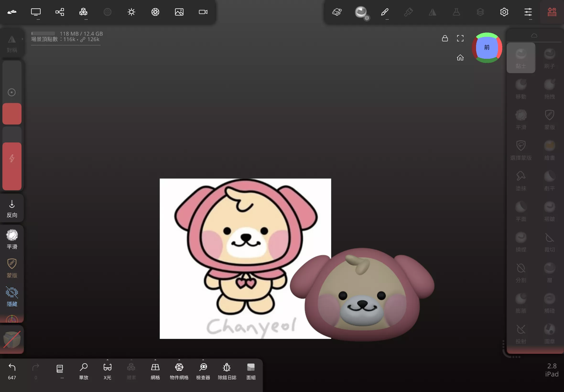Open the pin painting menu
The image size is (564, 392).
pyautogui.click(x=409, y=12)
